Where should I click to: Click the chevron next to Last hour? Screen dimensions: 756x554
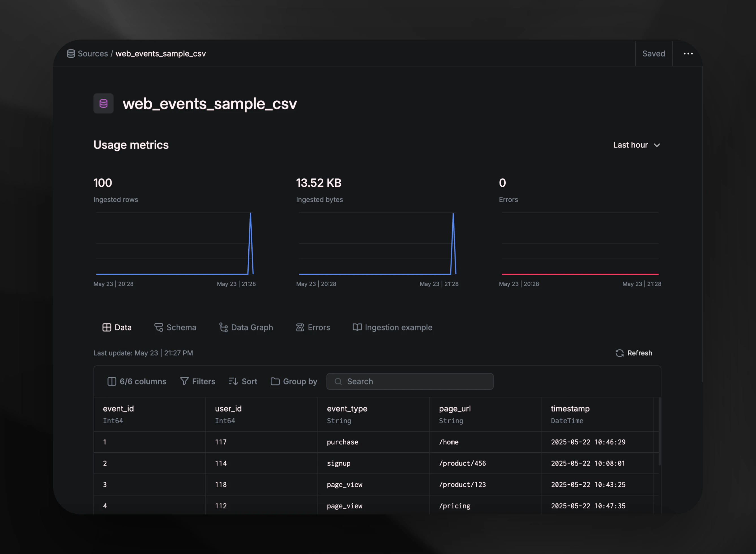[657, 146]
